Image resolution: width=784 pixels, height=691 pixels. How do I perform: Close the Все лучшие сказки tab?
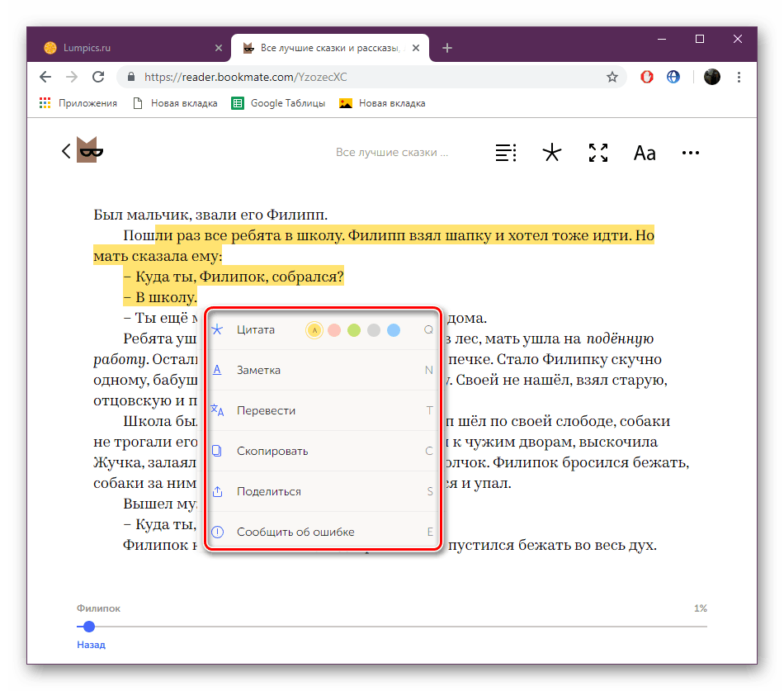[x=416, y=48]
